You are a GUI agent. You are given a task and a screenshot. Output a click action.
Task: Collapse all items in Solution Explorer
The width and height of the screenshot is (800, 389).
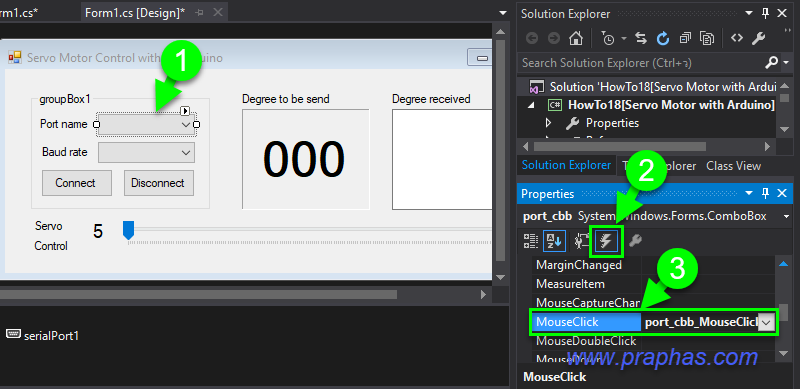[685, 38]
